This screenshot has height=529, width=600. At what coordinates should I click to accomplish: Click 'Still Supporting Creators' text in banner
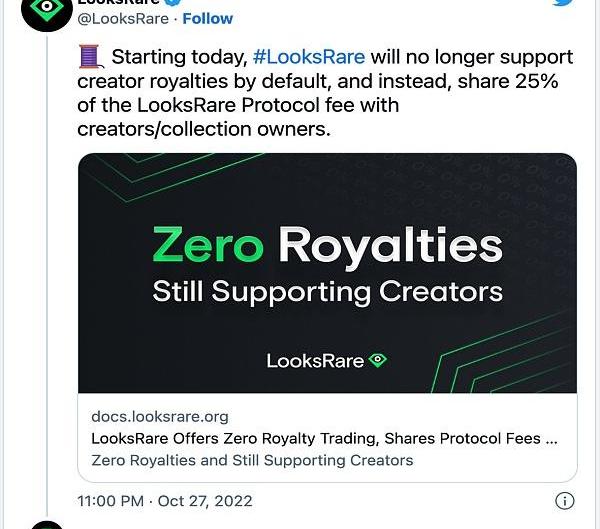pyautogui.click(x=327, y=292)
